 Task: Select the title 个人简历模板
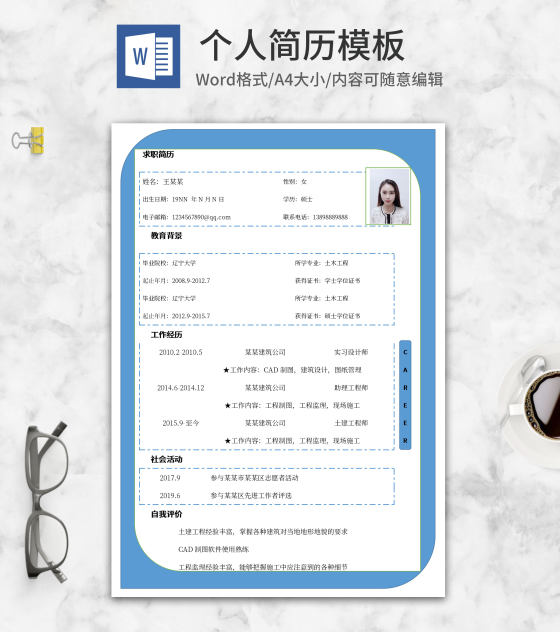[x=303, y=45]
